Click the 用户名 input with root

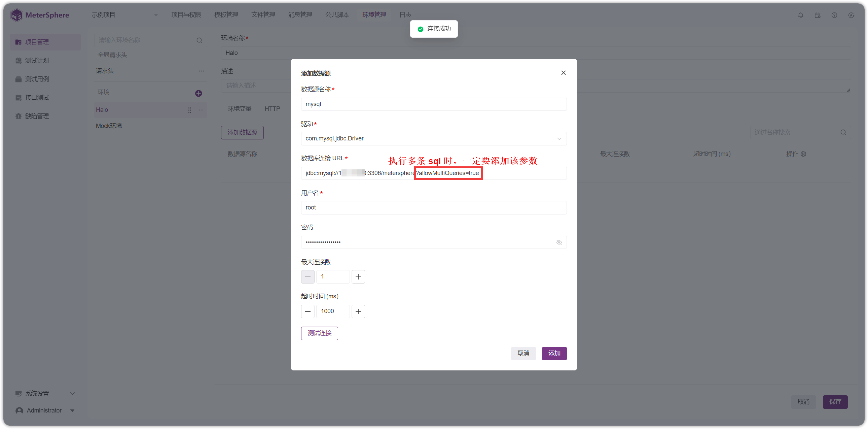coord(434,208)
